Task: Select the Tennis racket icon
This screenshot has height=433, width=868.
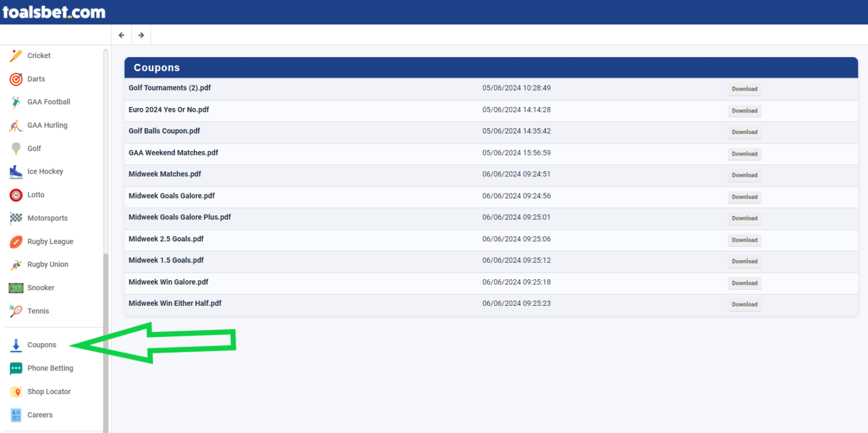Action: click(16, 311)
